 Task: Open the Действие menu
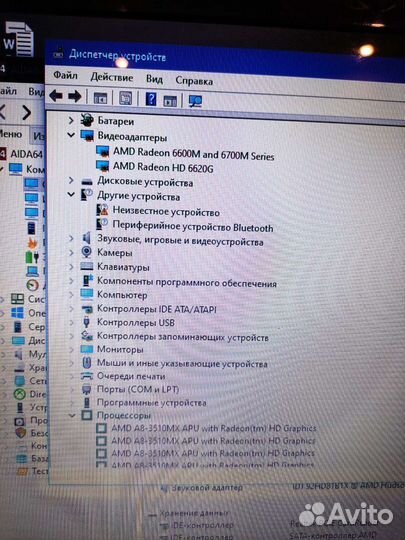112,77
